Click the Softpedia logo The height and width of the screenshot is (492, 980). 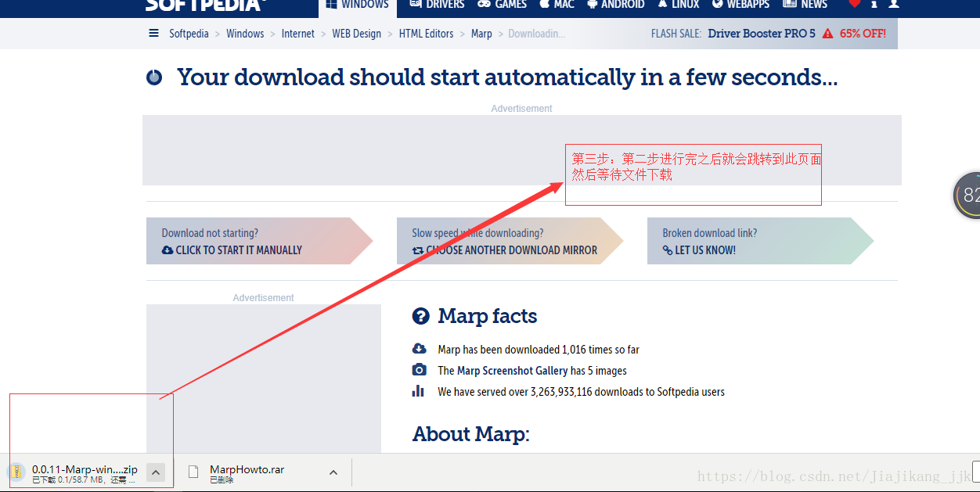click(206, 5)
